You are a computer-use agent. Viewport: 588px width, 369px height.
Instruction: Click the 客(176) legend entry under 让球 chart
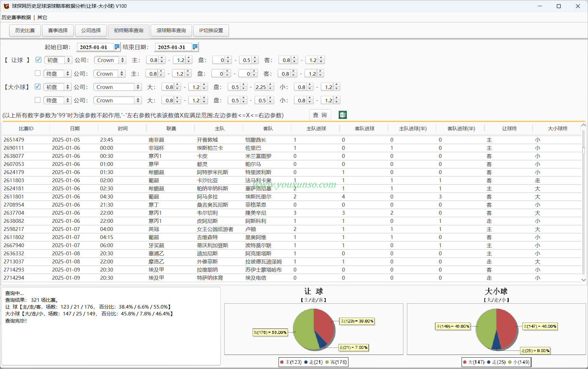336,362
